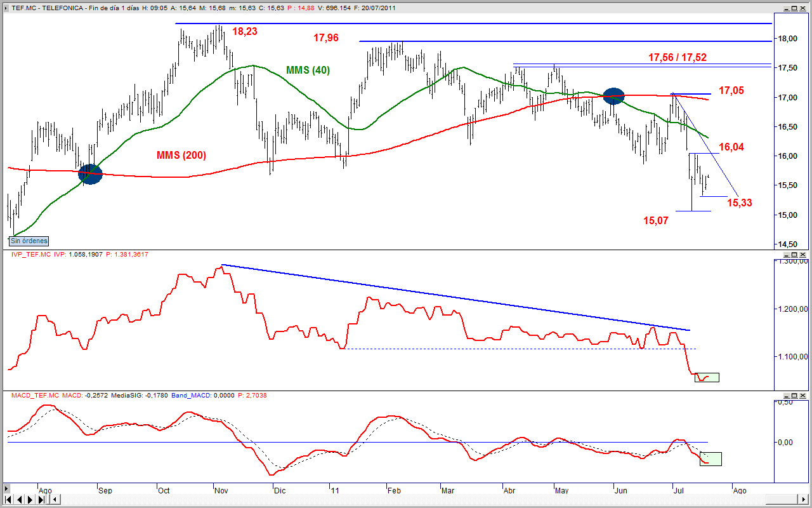Step back one bar using the previous arrow
This screenshot has width=812, height=508.
[x=20, y=500]
